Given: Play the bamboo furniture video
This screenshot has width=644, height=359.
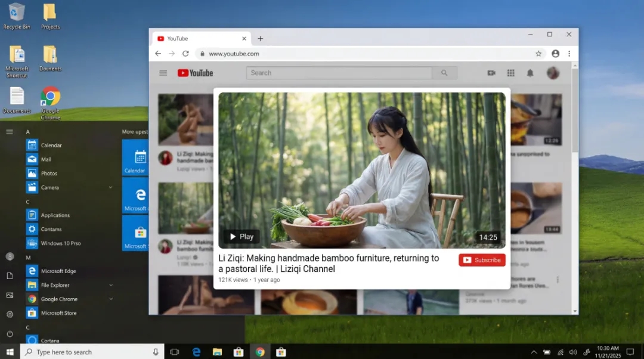Looking at the screenshot, I should point(241,236).
